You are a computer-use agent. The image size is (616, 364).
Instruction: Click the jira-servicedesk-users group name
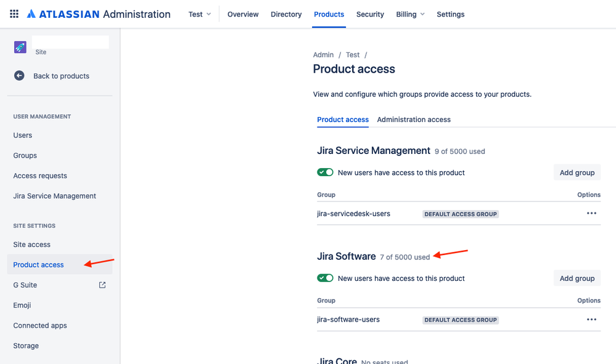(353, 214)
